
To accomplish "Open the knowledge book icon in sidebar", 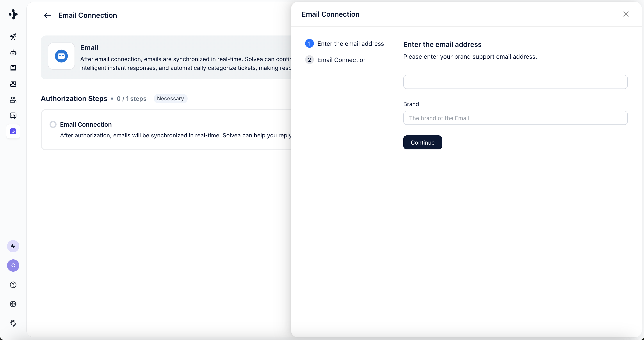I will point(13,68).
